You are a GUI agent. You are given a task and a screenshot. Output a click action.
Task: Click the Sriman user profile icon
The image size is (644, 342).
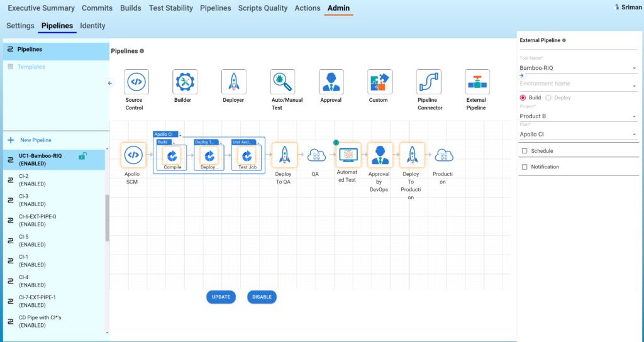[616, 7]
